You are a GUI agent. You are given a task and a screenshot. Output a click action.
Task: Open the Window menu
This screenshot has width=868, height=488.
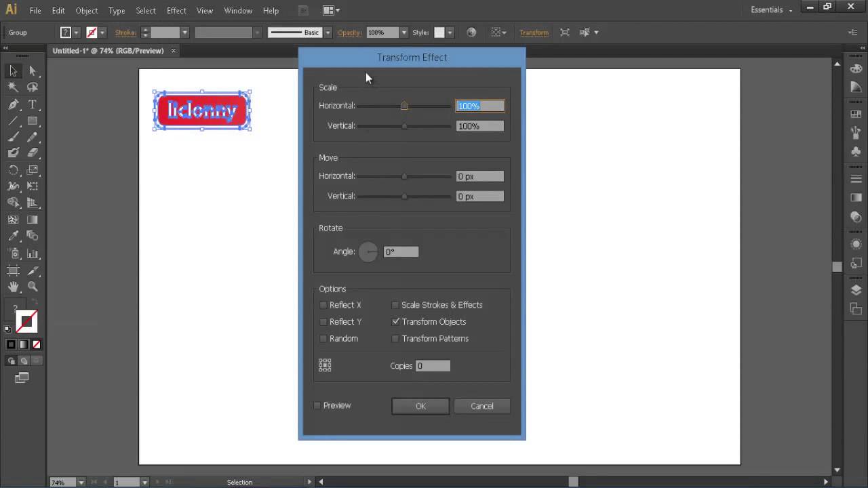pyautogui.click(x=238, y=11)
